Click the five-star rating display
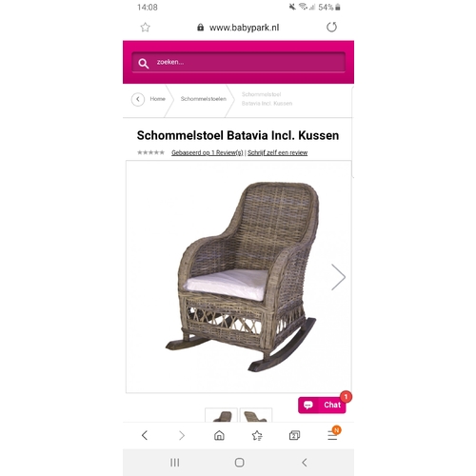Image resolution: width=476 pixels, height=476 pixels. click(150, 152)
